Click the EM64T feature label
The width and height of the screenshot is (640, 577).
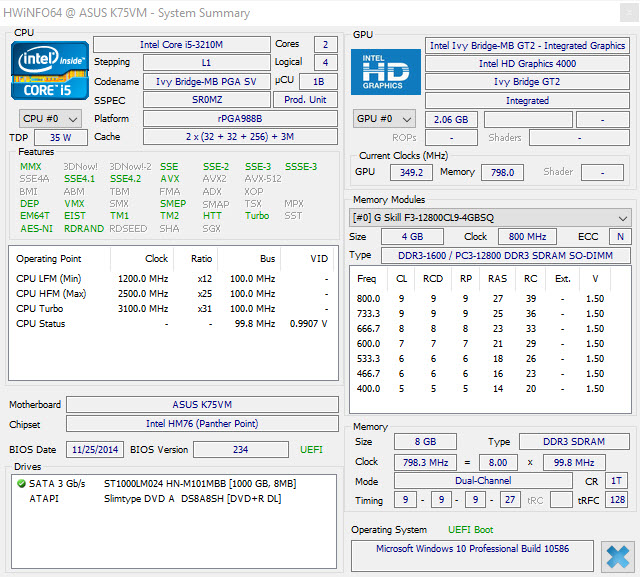[x=35, y=215]
